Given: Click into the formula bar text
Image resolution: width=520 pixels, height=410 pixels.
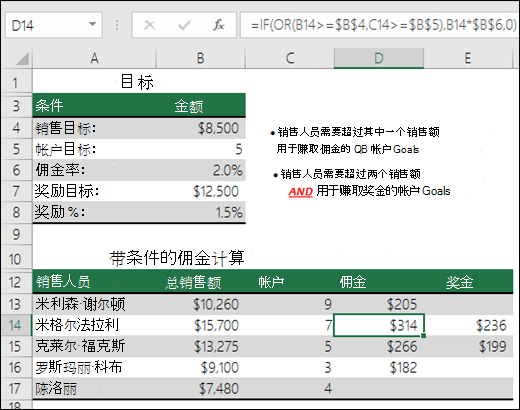Looking at the screenshot, I should click(379, 25).
